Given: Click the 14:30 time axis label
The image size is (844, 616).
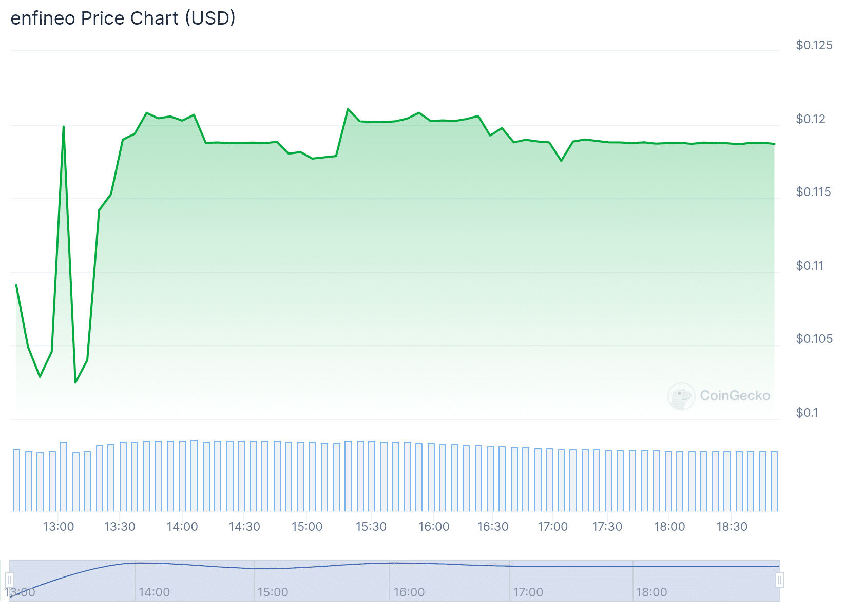Looking at the screenshot, I should pyautogui.click(x=244, y=527).
